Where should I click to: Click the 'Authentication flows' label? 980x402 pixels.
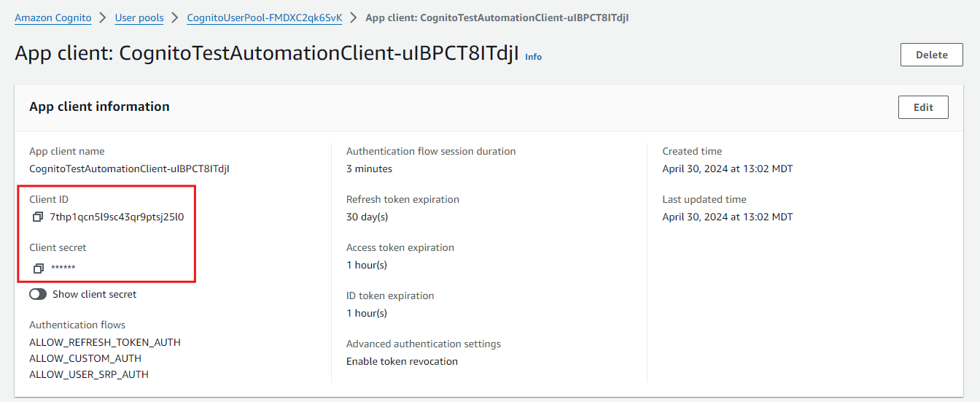point(77,325)
